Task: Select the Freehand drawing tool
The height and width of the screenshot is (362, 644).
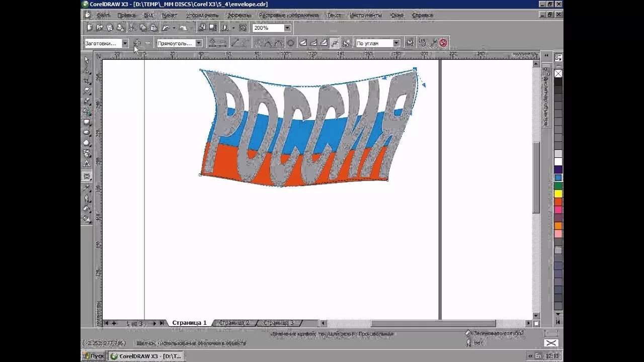Action: (87, 101)
